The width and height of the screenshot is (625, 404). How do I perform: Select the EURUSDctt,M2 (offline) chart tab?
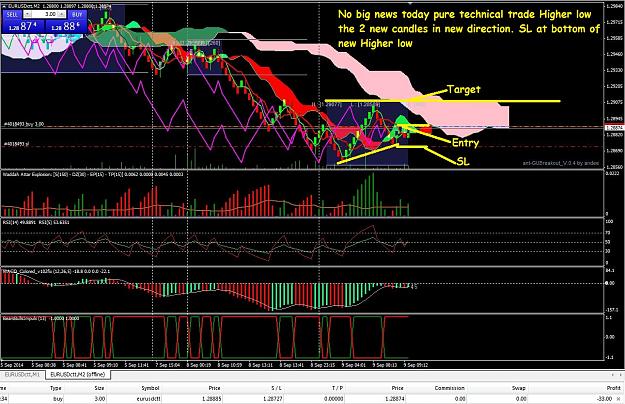coord(78,374)
